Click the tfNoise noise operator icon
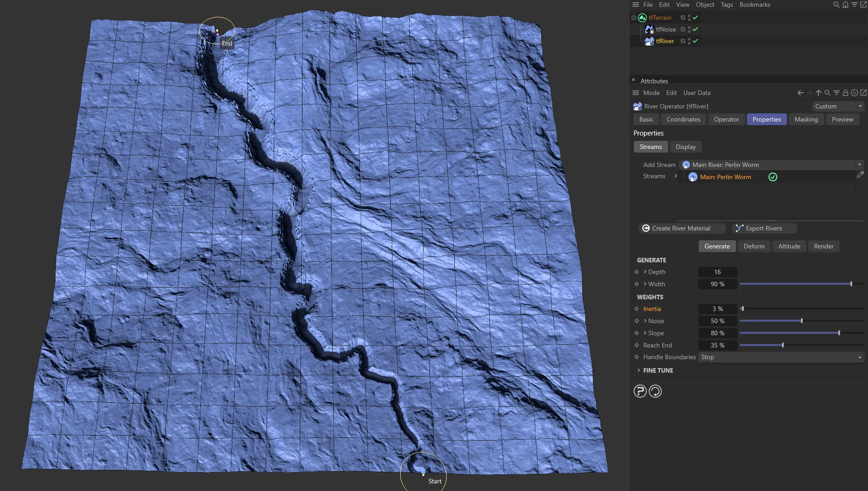 [649, 29]
